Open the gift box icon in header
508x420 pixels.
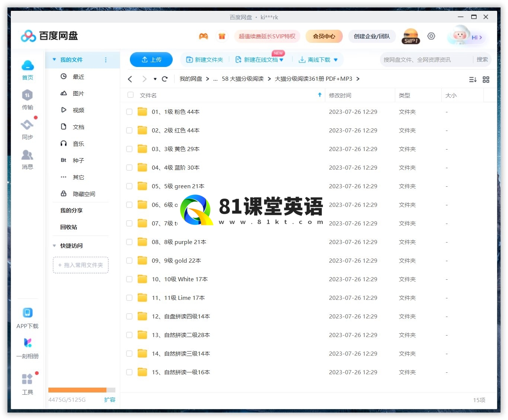point(222,36)
